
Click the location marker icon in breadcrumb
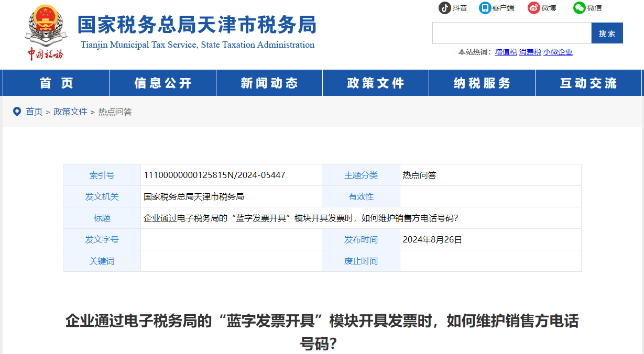[16, 111]
